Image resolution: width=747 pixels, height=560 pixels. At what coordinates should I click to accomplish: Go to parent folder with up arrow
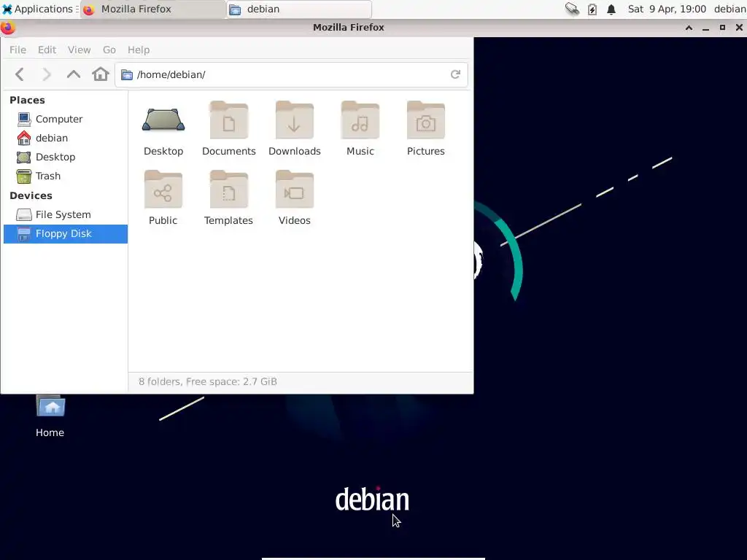(x=74, y=74)
